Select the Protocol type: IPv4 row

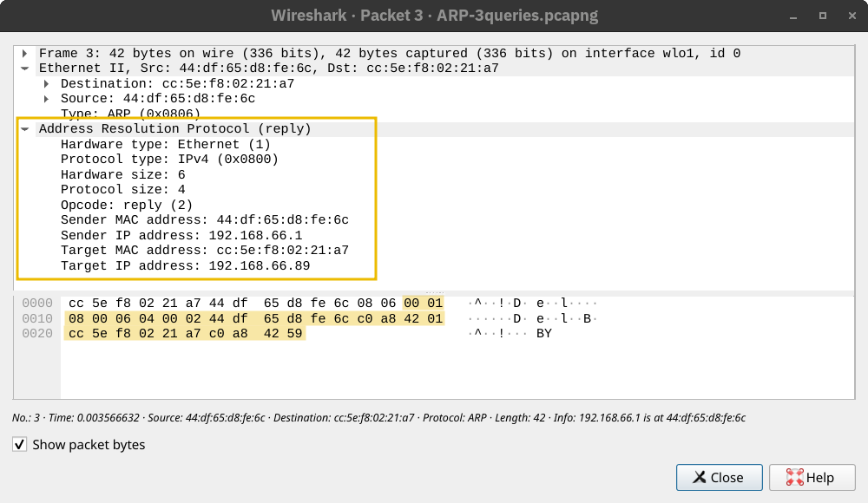pos(169,160)
